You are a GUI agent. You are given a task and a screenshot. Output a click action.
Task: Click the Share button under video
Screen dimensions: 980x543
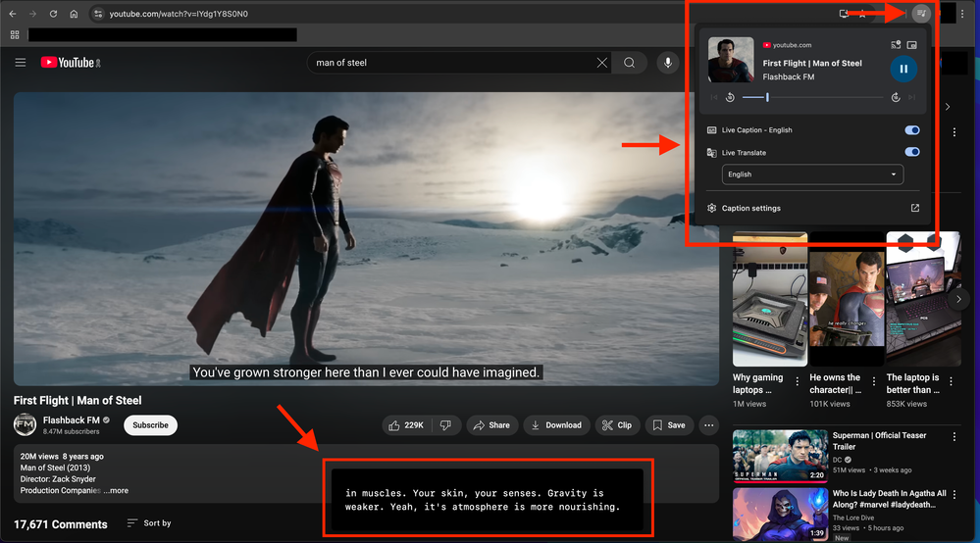point(490,425)
